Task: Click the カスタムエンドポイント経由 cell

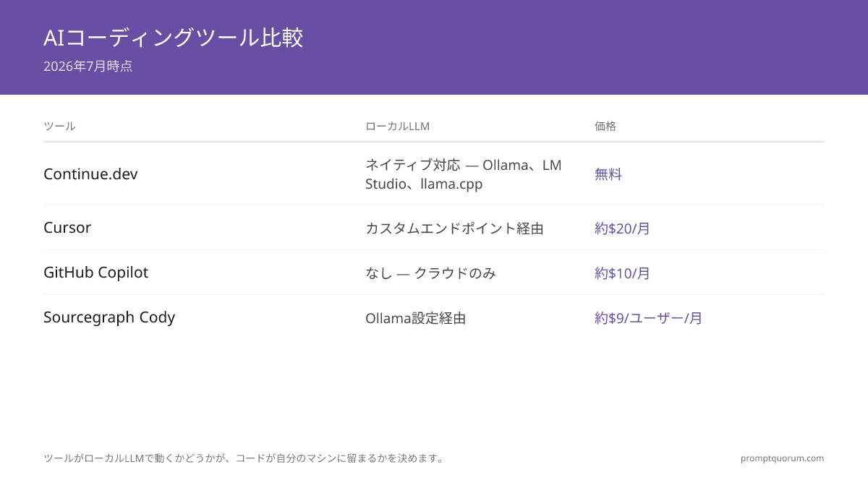Action: click(x=454, y=228)
